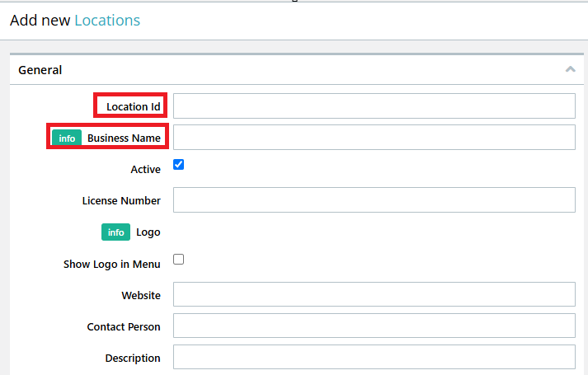588x375 pixels.
Task: Click the Description input field
Action: [374, 357]
